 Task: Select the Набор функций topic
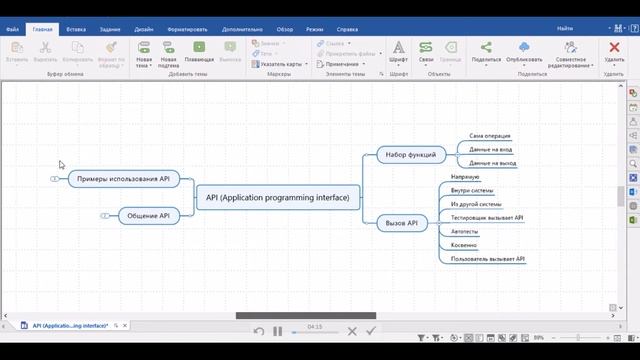tap(411, 155)
